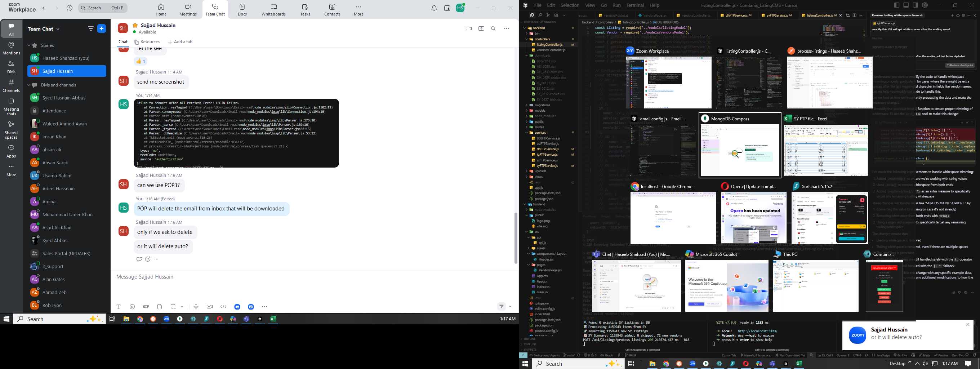980x369 pixels.
Task: Collapse the Starred section
Action: click(28, 45)
